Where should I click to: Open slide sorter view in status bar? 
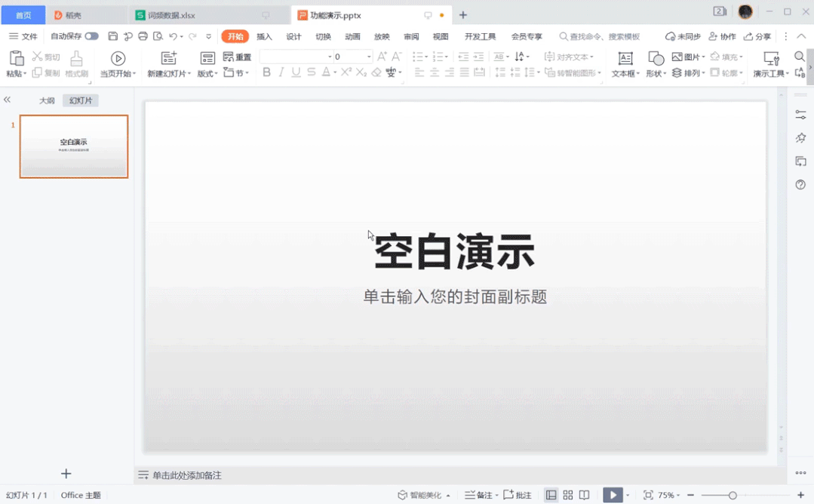(568, 495)
